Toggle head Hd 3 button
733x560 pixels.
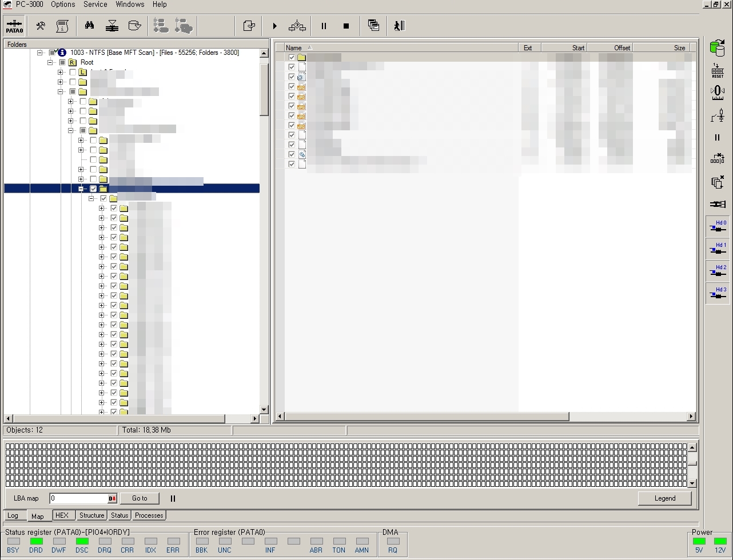[x=717, y=293]
